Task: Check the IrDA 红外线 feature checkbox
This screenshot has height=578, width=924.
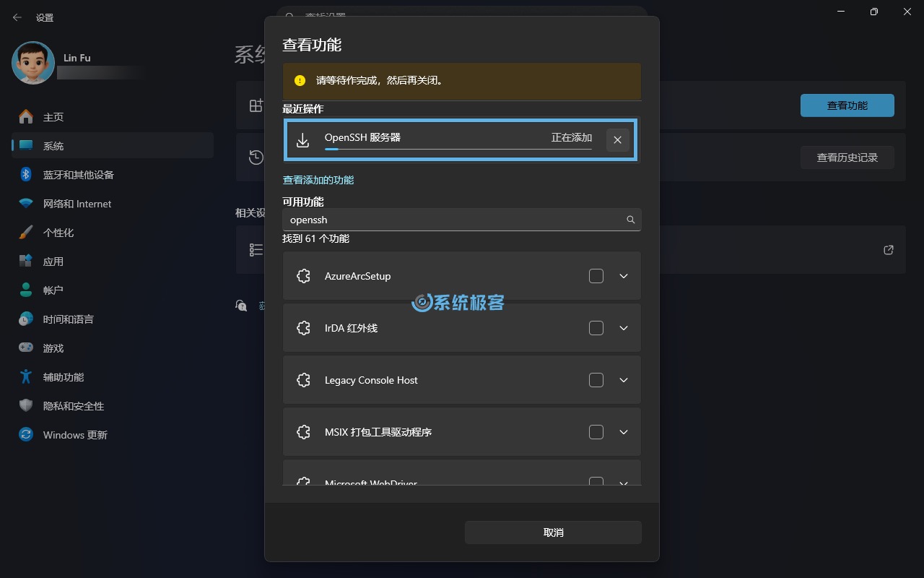Action: (596, 327)
